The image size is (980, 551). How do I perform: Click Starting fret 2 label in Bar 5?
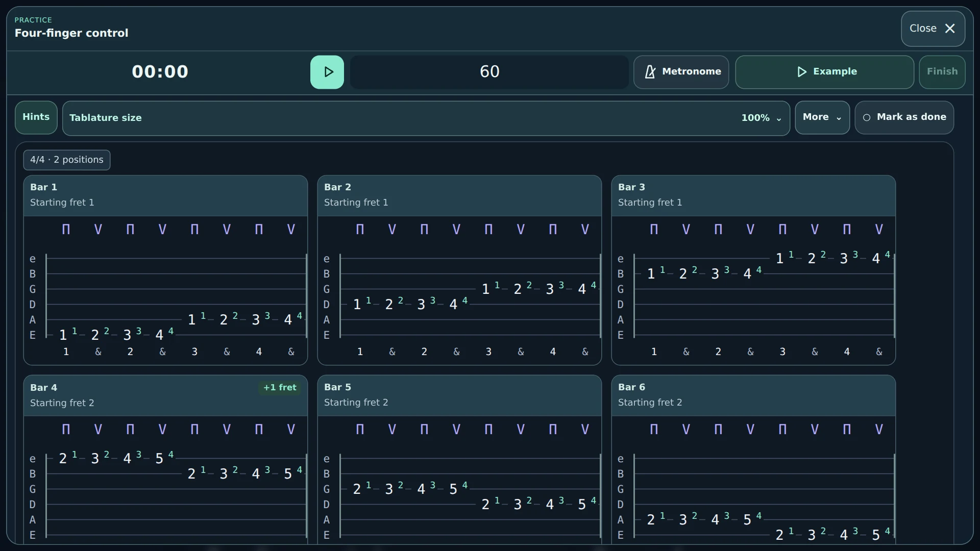coord(356,403)
